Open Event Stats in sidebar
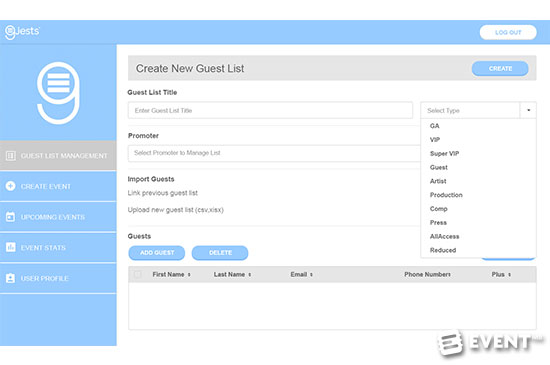The height and width of the screenshot is (365, 550). 58,247
